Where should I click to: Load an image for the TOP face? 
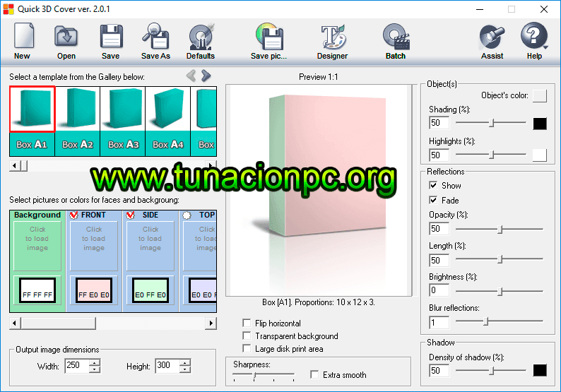pyautogui.click(x=200, y=246)
